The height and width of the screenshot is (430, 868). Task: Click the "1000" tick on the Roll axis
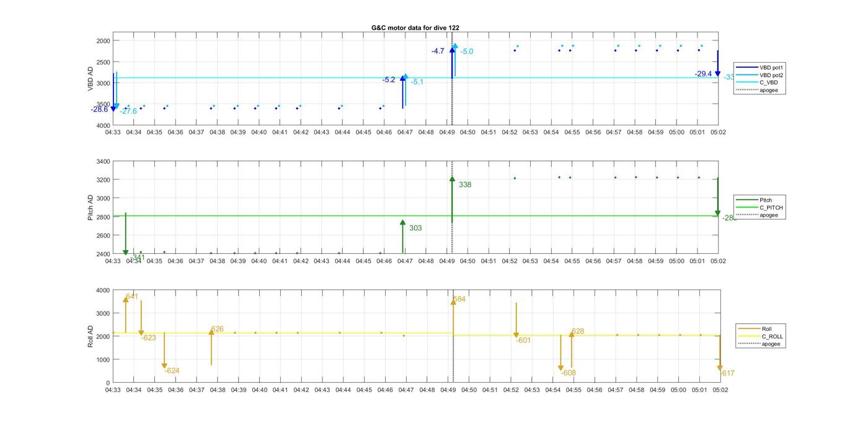(x=103, y=360)
